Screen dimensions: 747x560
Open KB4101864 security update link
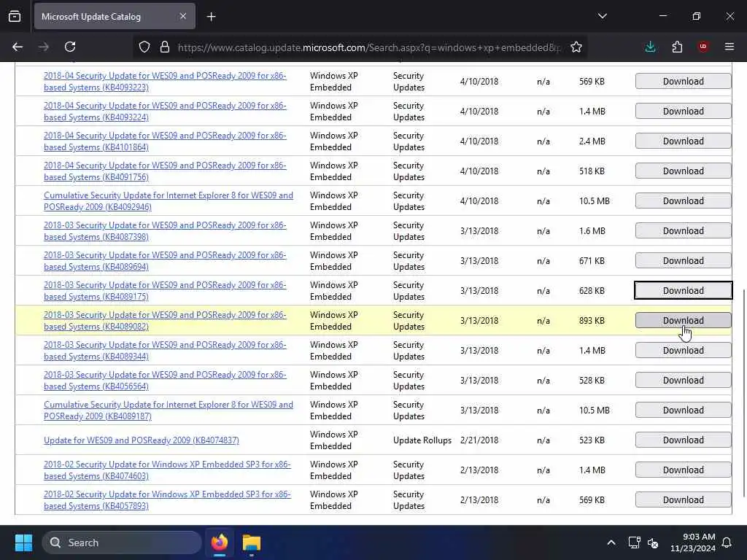click(x=165, y=141)
